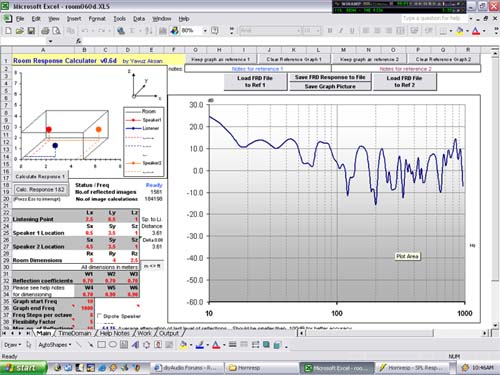Open the AutoShapes dropdown menu
Viewport: 500px width, 375px height.
click(x=55, y=345)
